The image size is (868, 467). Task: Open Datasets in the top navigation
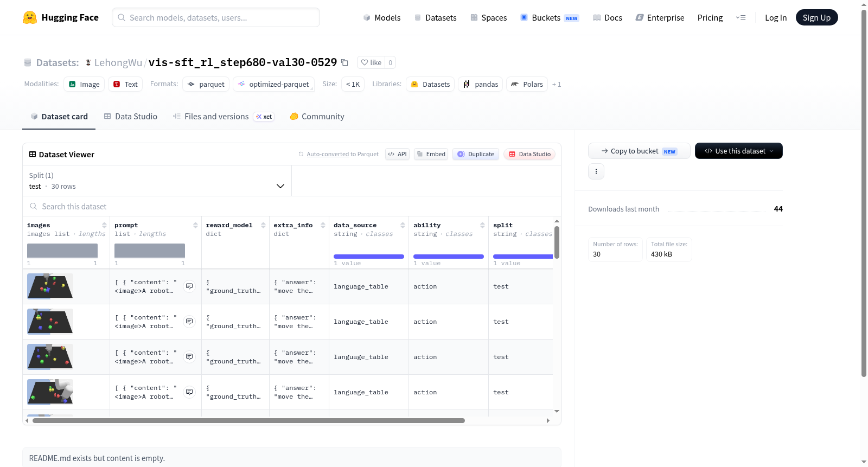pyautogui.click(x=436, y=17)
